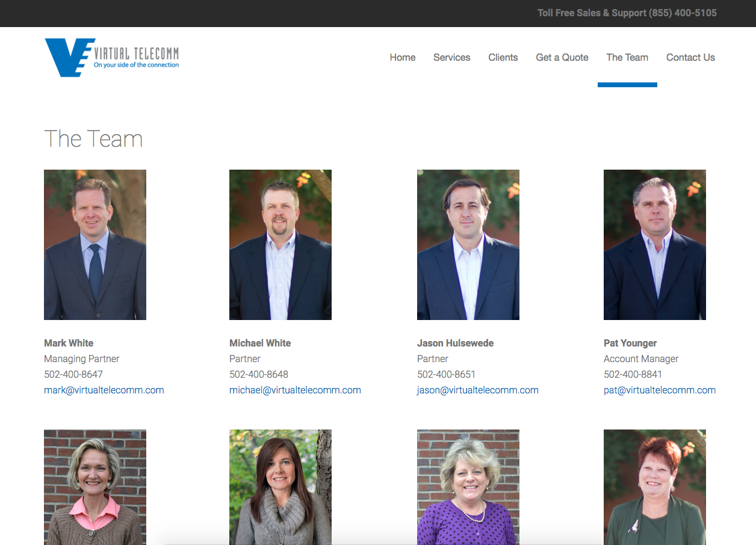Screen dimensions: 756x545
Task: Open the Home menu item
Action: (x=403, y=58)
